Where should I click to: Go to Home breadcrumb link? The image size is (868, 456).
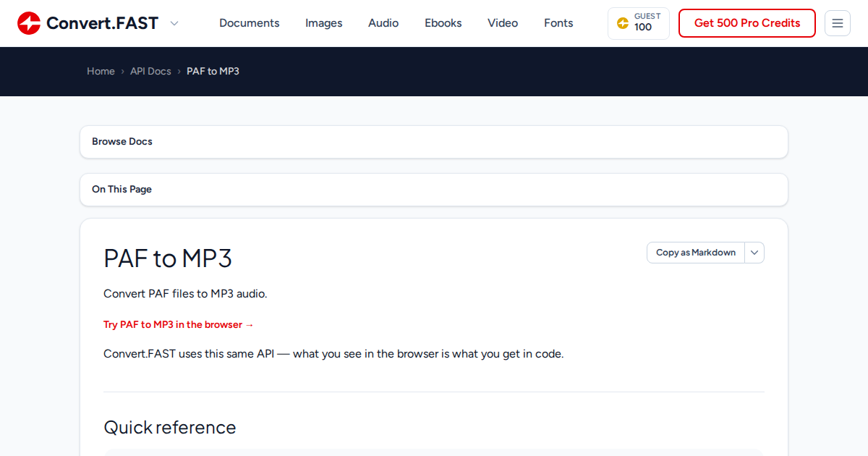[101, 71]
